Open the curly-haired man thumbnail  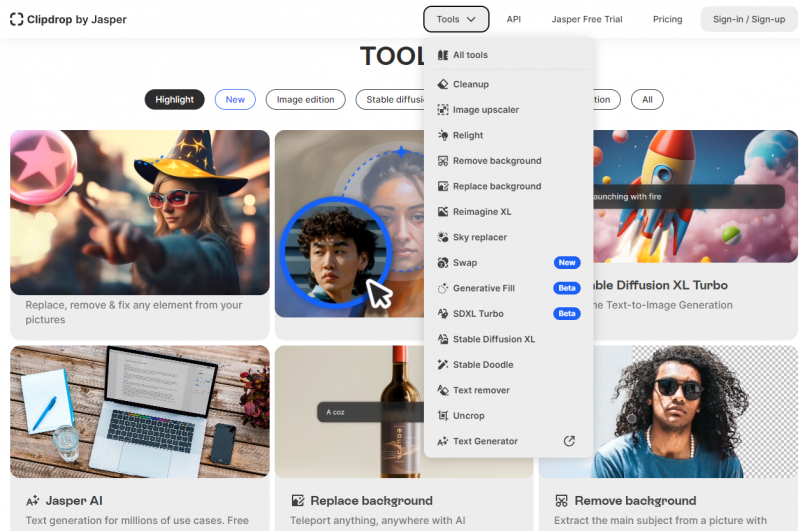click(x=695, y=412)
